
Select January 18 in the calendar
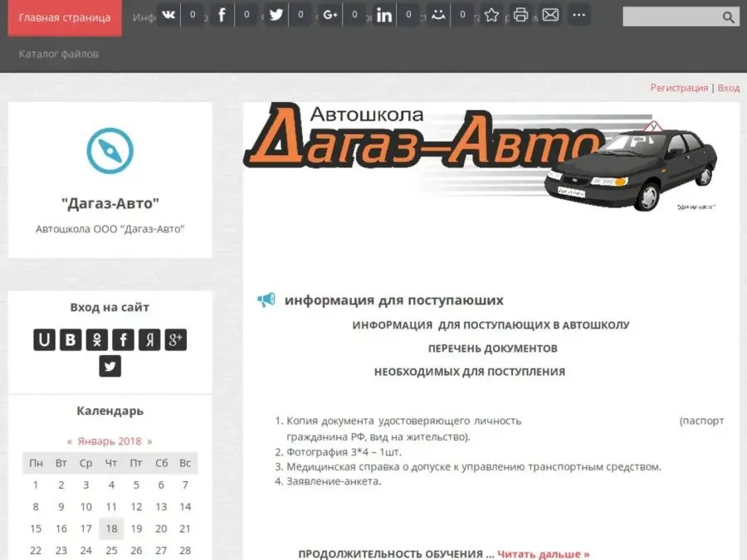pyautogui.click(x=111, y=528)
